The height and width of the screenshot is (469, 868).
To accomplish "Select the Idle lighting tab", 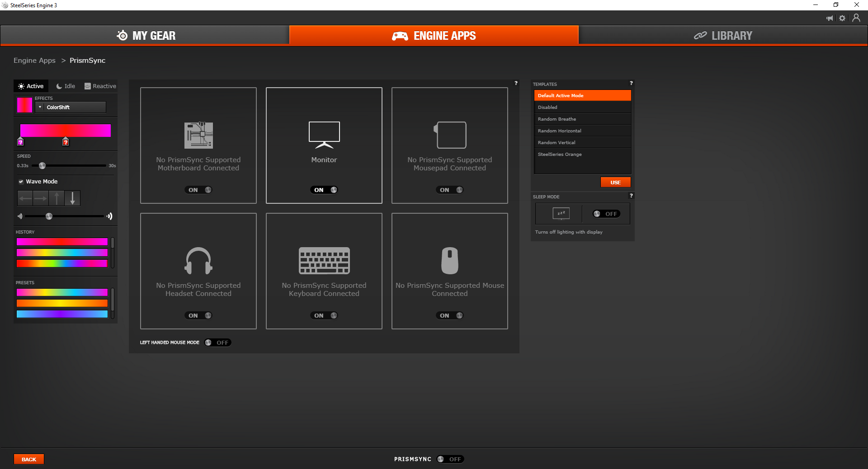I will pos(66,86).
